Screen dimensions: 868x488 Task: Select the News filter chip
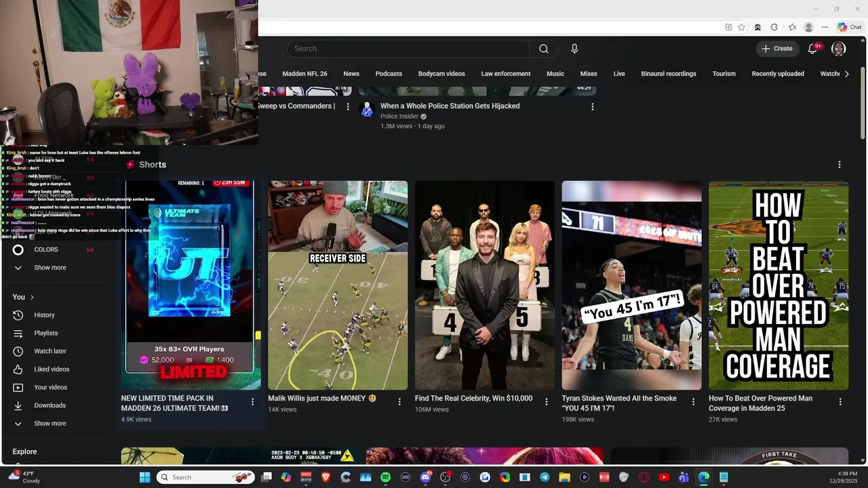click(351, 74)
